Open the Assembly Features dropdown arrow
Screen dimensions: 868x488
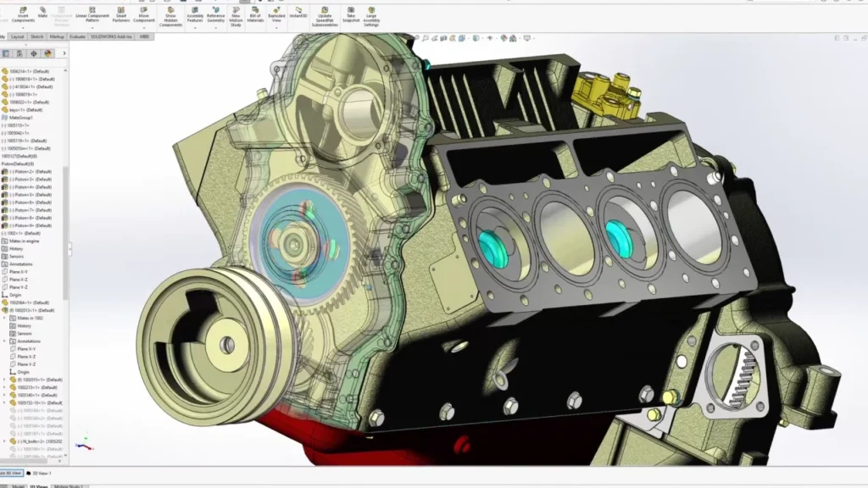coord(195,28)
